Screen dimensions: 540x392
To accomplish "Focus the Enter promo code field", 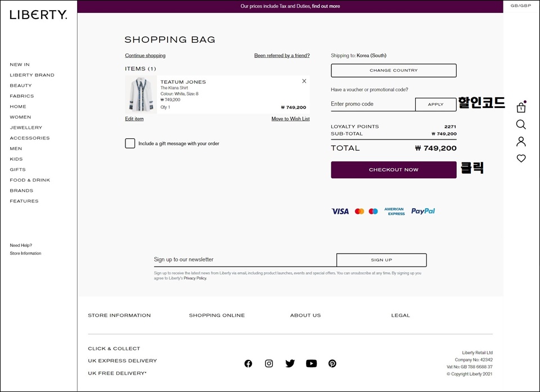I will point(373,104).
